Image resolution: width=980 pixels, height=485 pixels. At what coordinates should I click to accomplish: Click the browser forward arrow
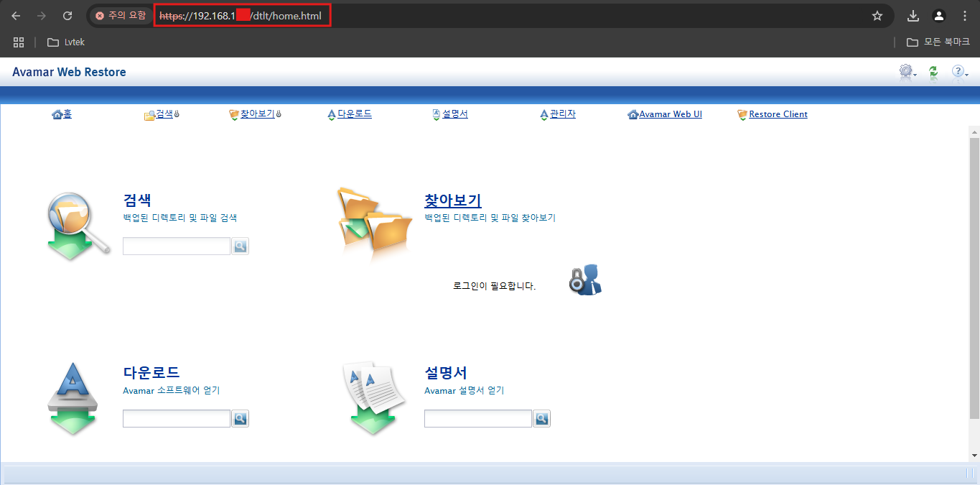42,16
